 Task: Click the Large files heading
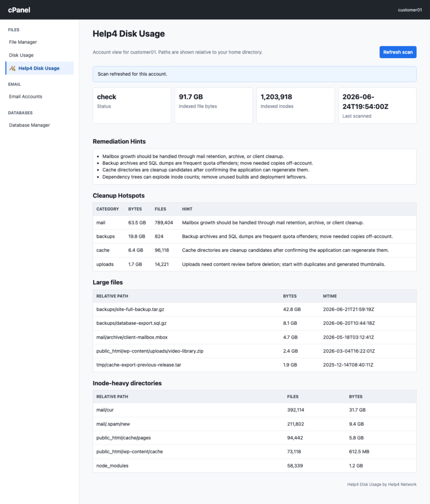point(108,282)
